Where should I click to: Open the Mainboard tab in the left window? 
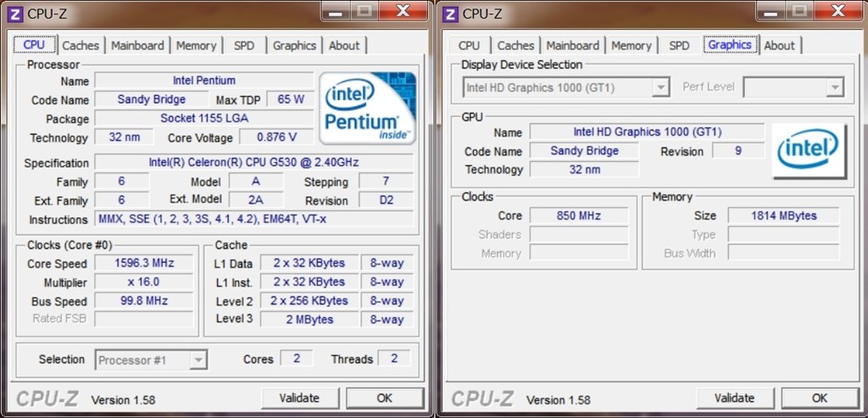click(x=137, y=46)
